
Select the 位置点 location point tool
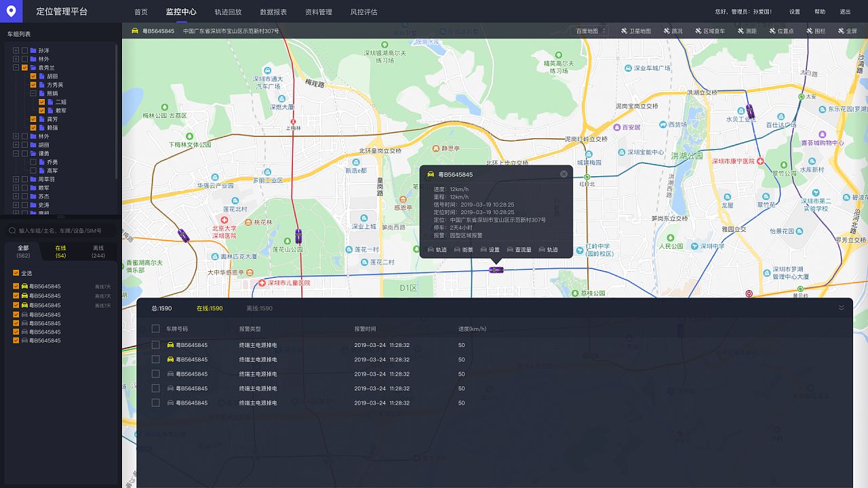[781, 31]
